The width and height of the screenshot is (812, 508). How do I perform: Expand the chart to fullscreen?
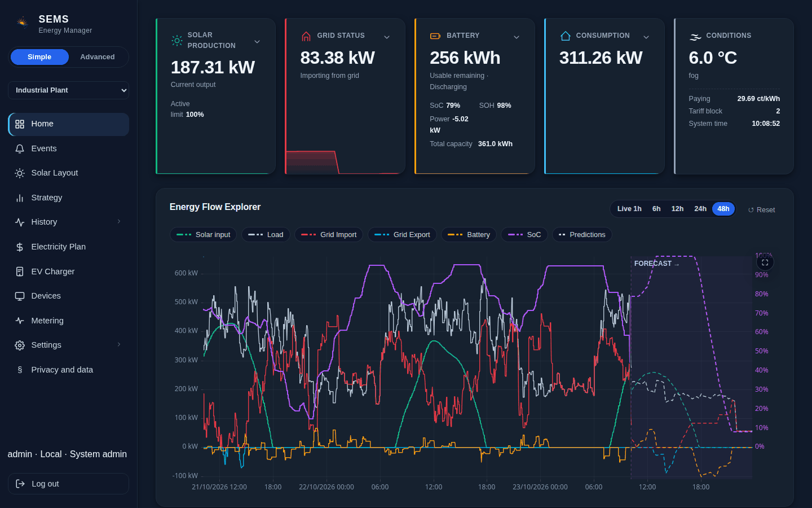pos(765,262)
